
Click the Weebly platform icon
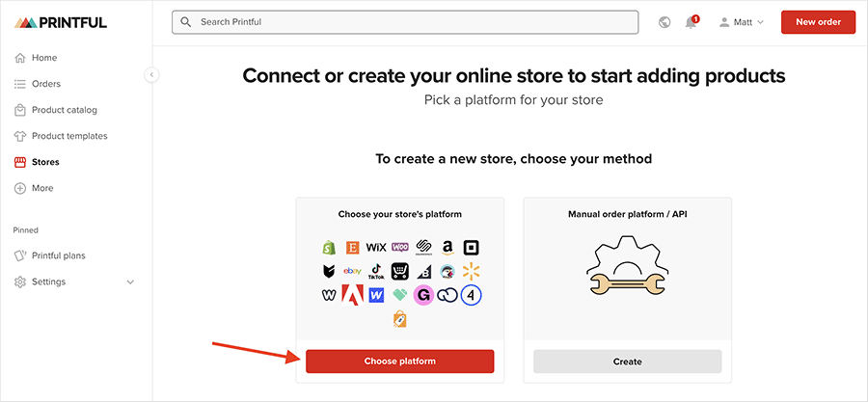click(x=329, y=295)
